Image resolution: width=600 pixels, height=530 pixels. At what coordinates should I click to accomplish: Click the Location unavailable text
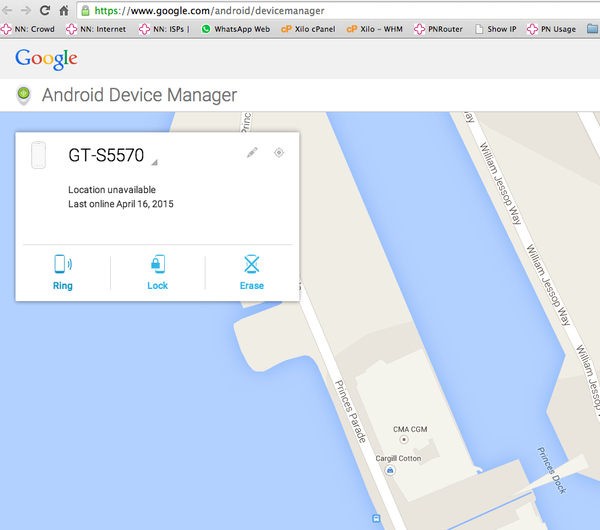pos(112,190)
